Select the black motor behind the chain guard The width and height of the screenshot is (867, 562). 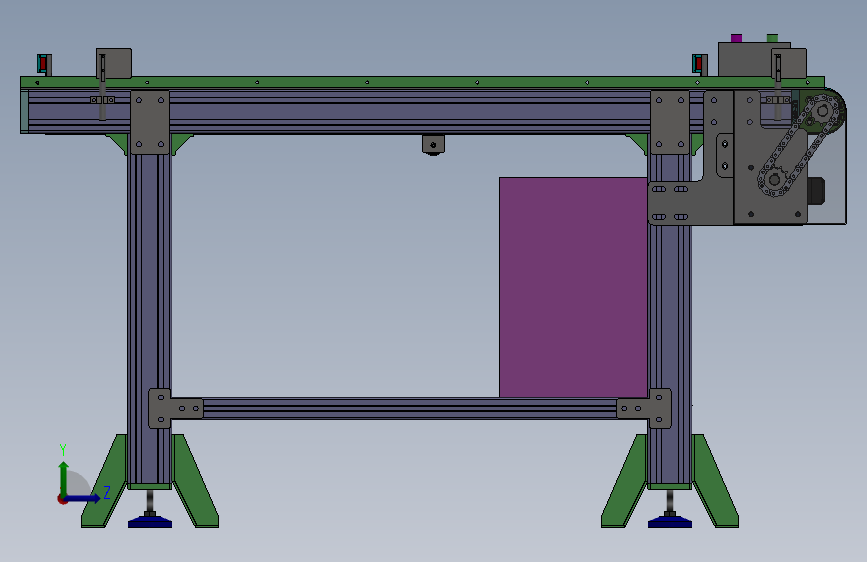tap(817, 191)
